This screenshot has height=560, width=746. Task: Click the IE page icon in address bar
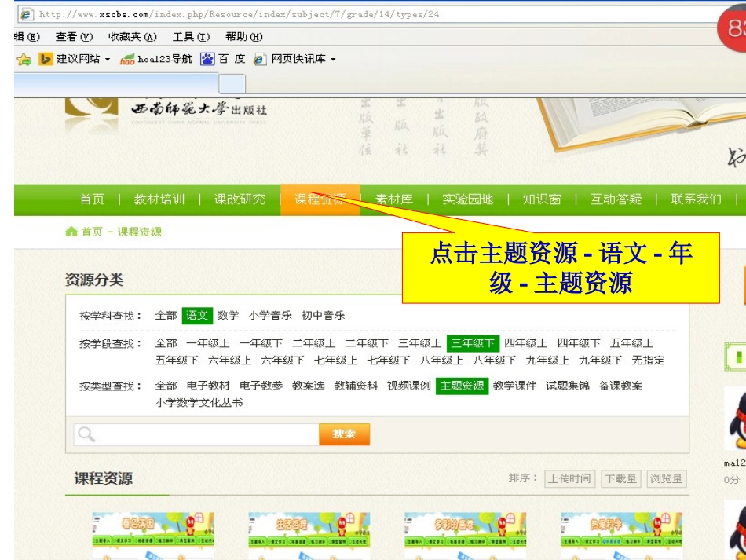pos(26,14)
